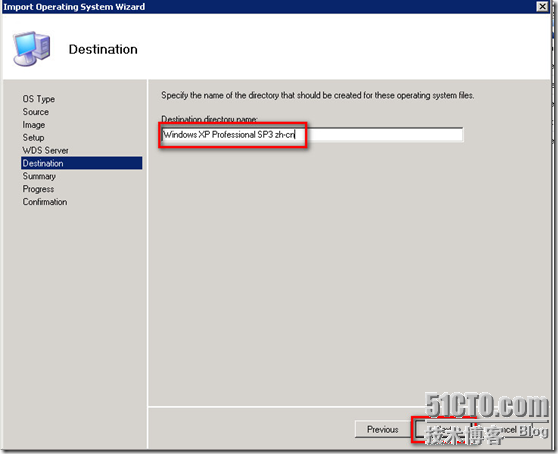Select the highlighted Destination step

click(81, 163)
